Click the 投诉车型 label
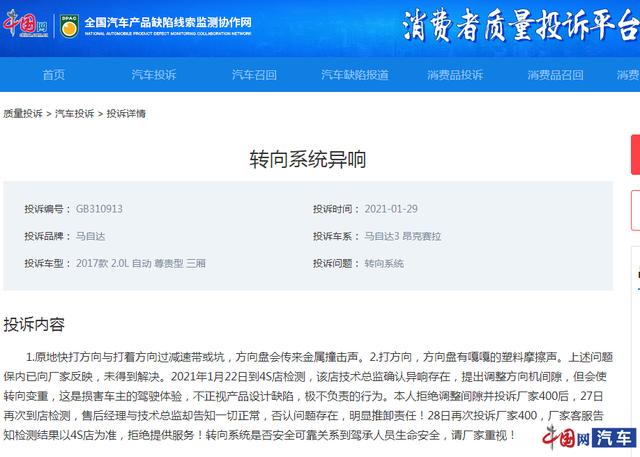 pyautogui.click(x=48, y=264)
